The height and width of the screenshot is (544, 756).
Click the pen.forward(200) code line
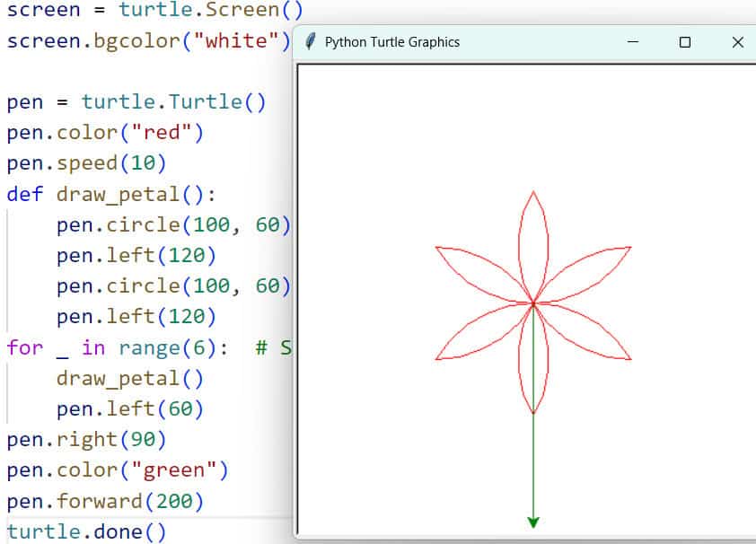105,501
